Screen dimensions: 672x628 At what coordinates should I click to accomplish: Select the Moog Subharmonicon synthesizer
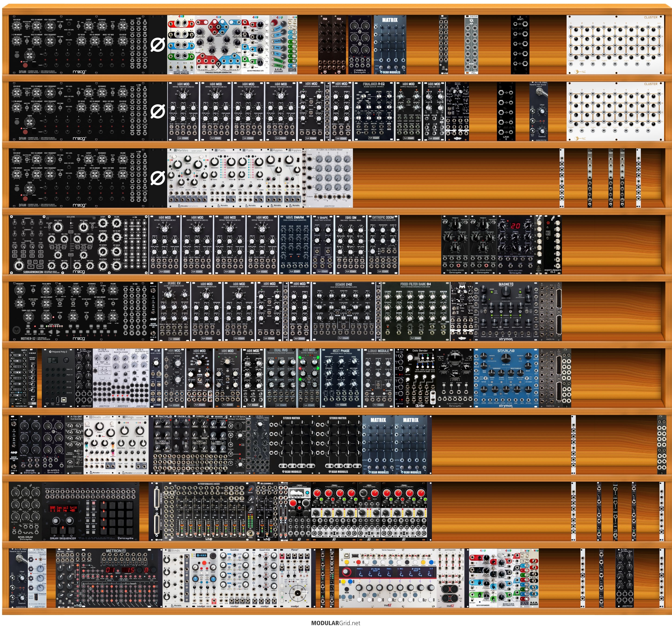coord(79,244)
